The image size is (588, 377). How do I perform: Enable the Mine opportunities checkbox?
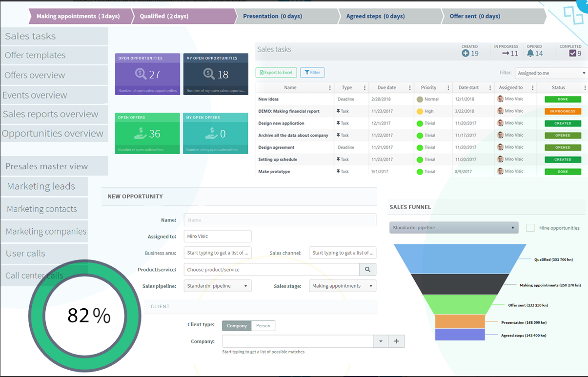point(529,227)
